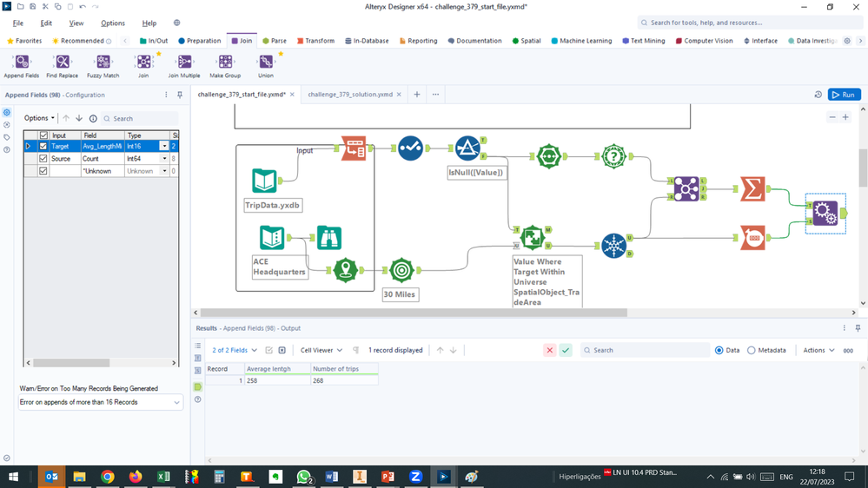The height and width of the screenshot is (488, 868).
Task: Open the Unknown type dropdown
Action: click(x=164, y=171)
